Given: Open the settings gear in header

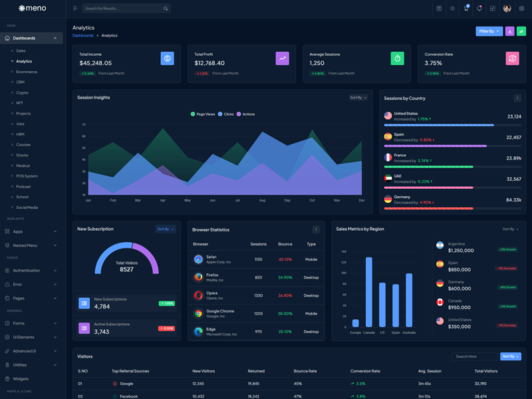Looking at the screenshot, I should pyautogui.click(x=521, y=9).
